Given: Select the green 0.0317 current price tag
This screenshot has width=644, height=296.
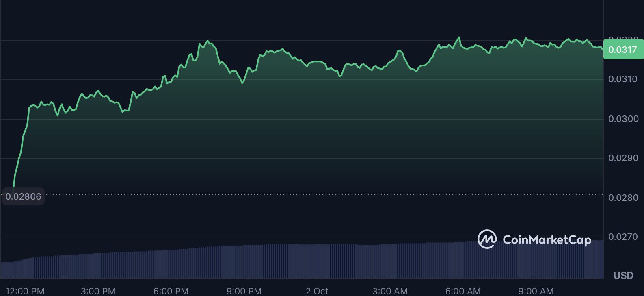Looking at the screenshot, I should click(623, 50).
